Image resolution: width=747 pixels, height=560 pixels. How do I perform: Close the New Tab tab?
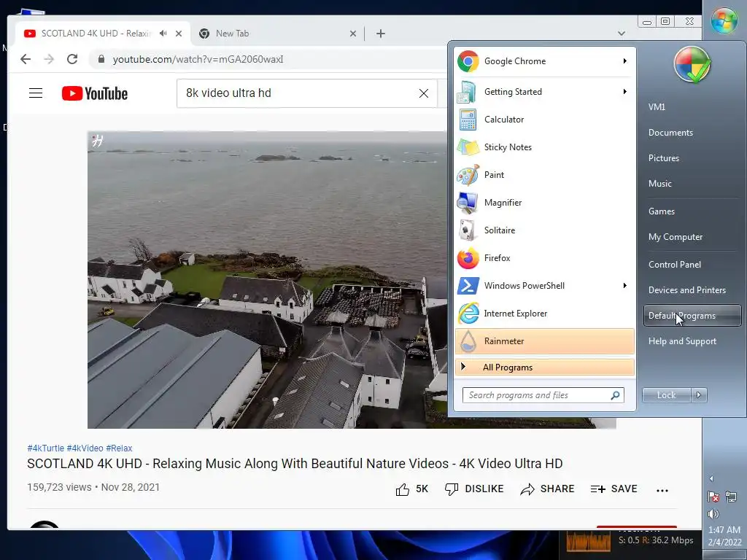[353, 34]
